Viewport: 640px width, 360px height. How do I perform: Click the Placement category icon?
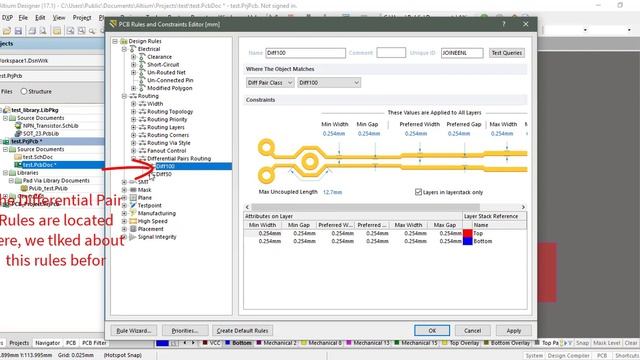[133, 229]
